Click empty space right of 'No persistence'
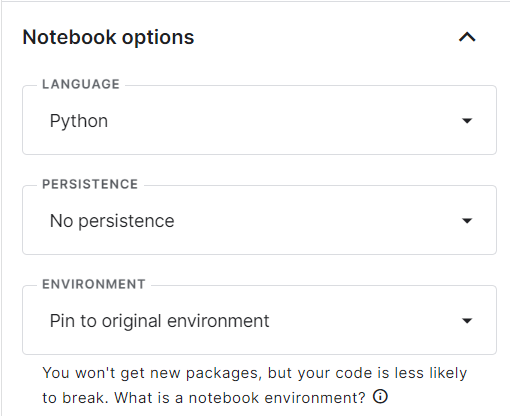The width and height of the screenshot is (510, 416). (317, 220)
